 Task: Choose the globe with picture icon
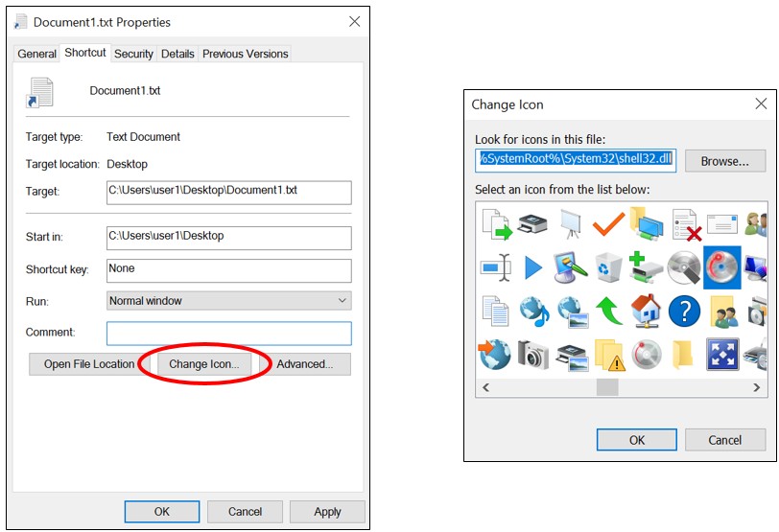[573, 312]
